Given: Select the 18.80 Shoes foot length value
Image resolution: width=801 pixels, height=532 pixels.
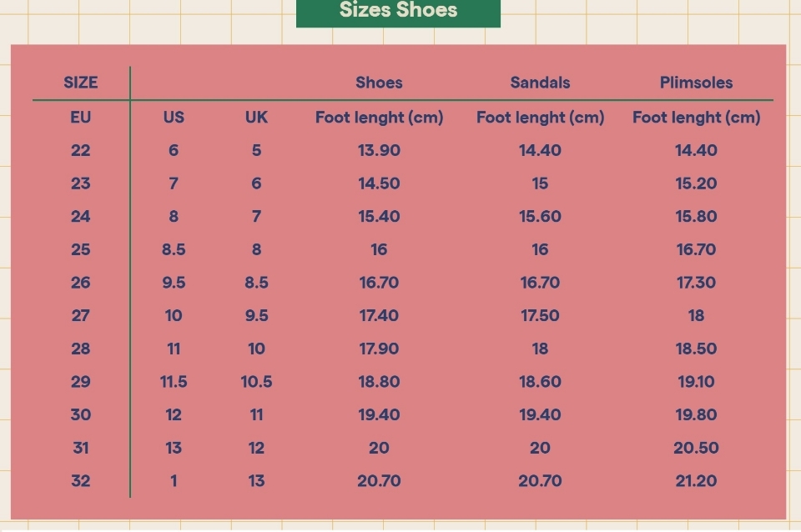Looking at the screenshot, I should click(379, 382).
